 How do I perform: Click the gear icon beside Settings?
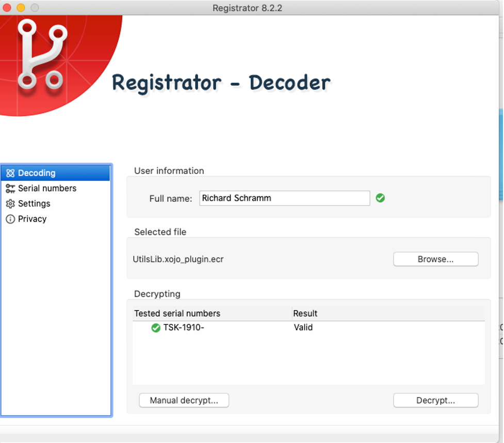[10, 203]
